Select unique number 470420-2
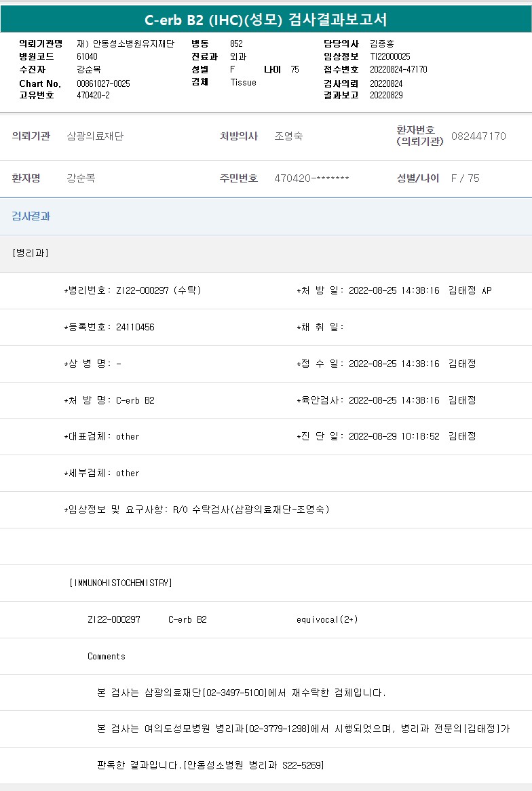 tap(93, 96)
